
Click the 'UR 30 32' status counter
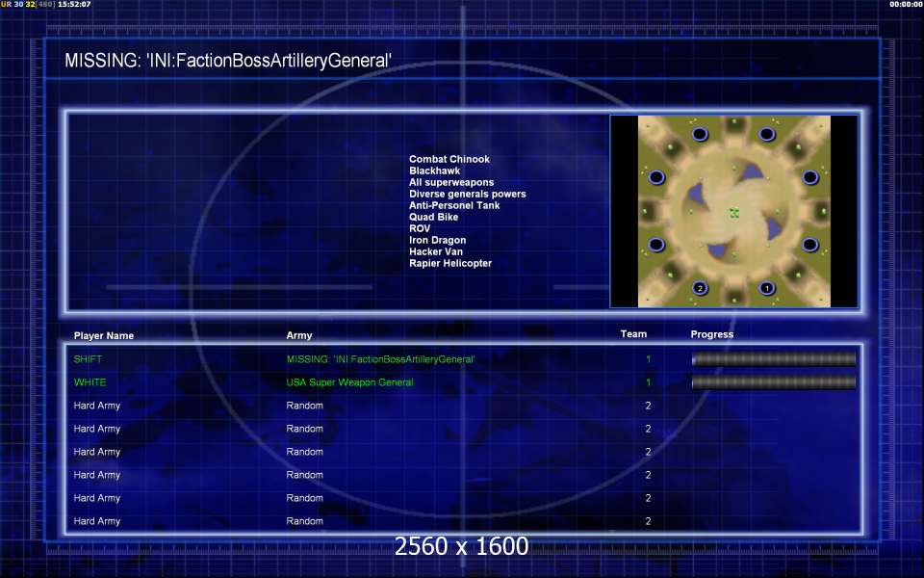[x=17, y=4]
